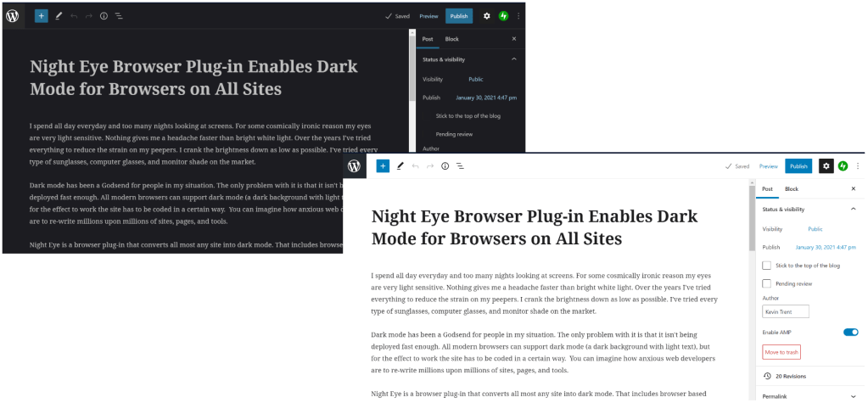Viewport: 868px width, 403px height.
Task: Collapse Status & visibility section in dark editor
Action: pos(513,59)
